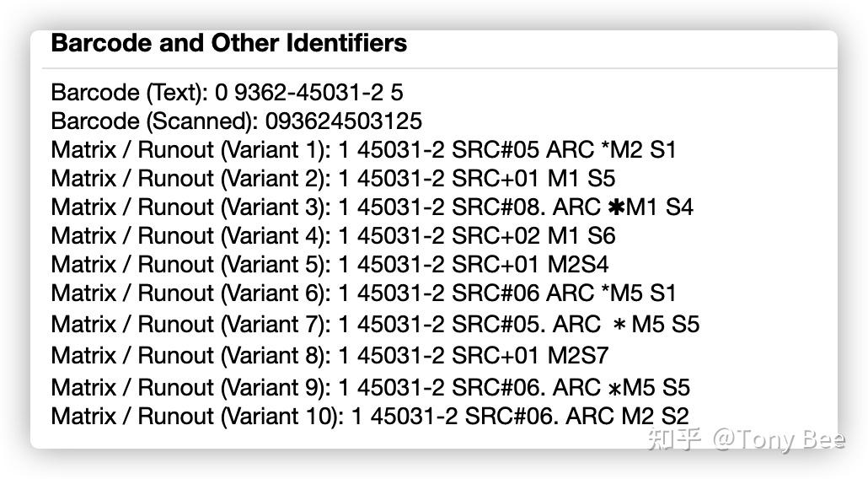Click the Variant 4 runout value ending "M1 S6"
Screen dimensions: 868x479
click(x=477, y=235)
